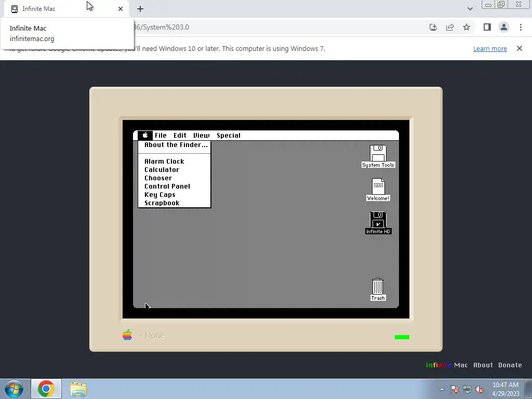Close the Infinite Mac tab
The height and width of the screenshot is (399, 532).
121,9
